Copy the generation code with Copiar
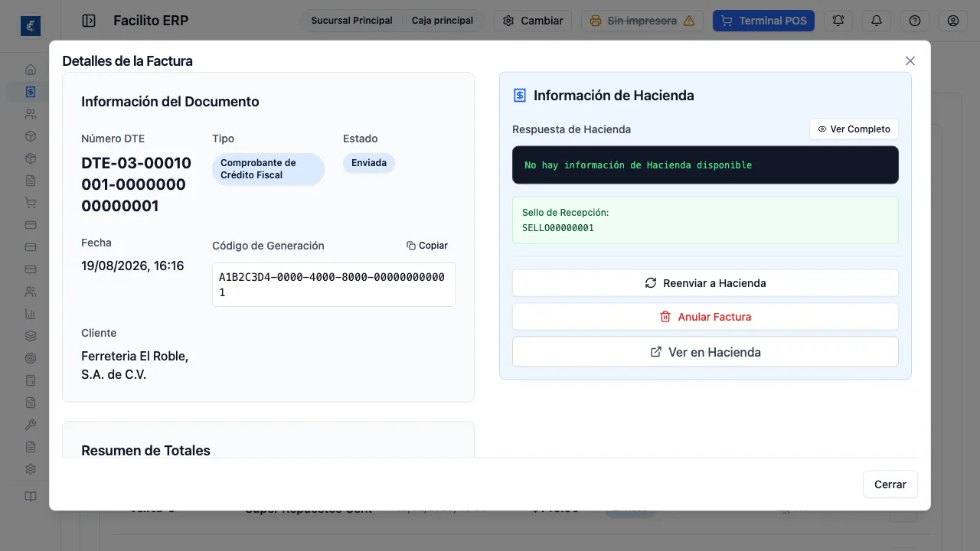The width and height of the screenshot is (980, 551). coord(427,246)
